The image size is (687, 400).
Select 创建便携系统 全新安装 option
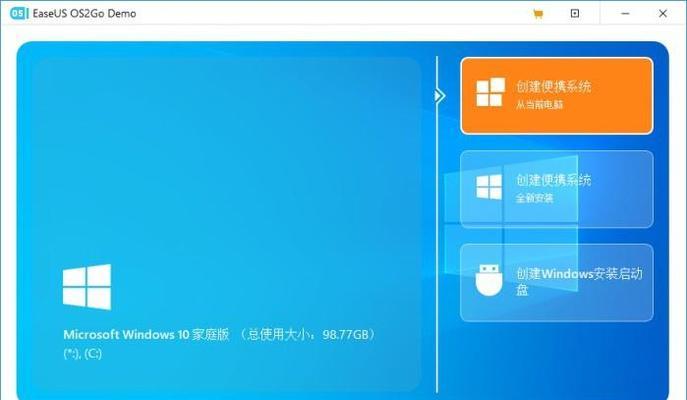[557, 189]
